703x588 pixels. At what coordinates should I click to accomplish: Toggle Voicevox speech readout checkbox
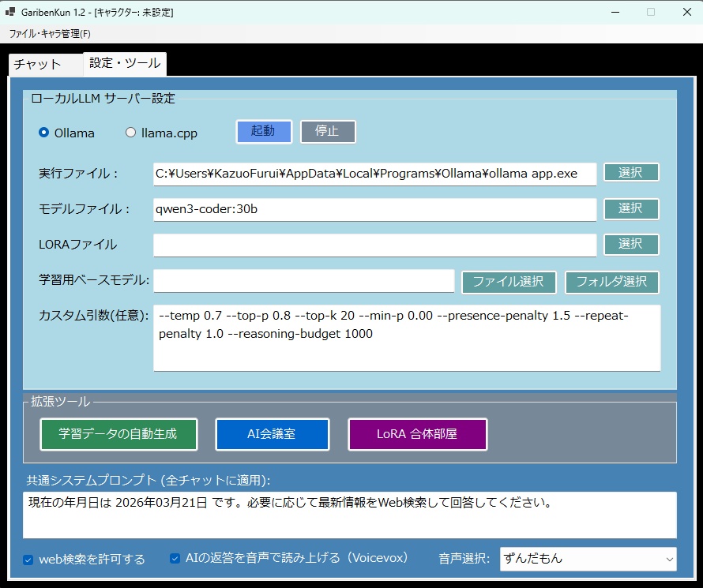175,558
